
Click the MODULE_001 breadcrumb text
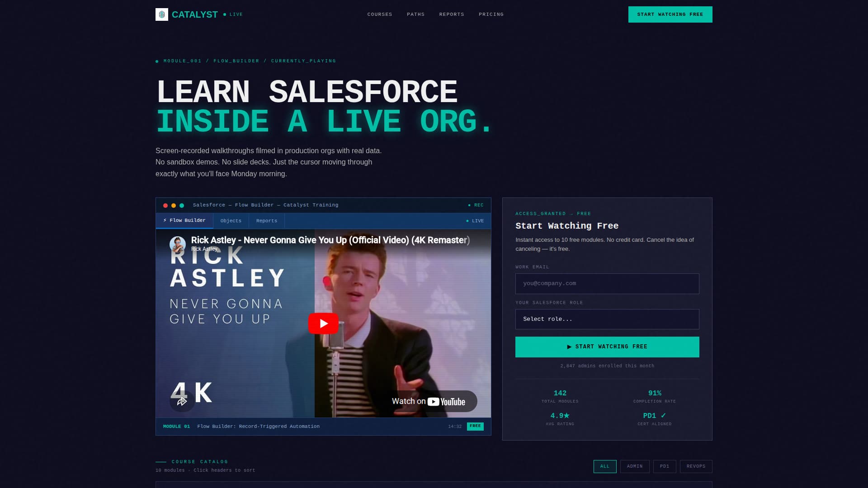pos(183,61)
